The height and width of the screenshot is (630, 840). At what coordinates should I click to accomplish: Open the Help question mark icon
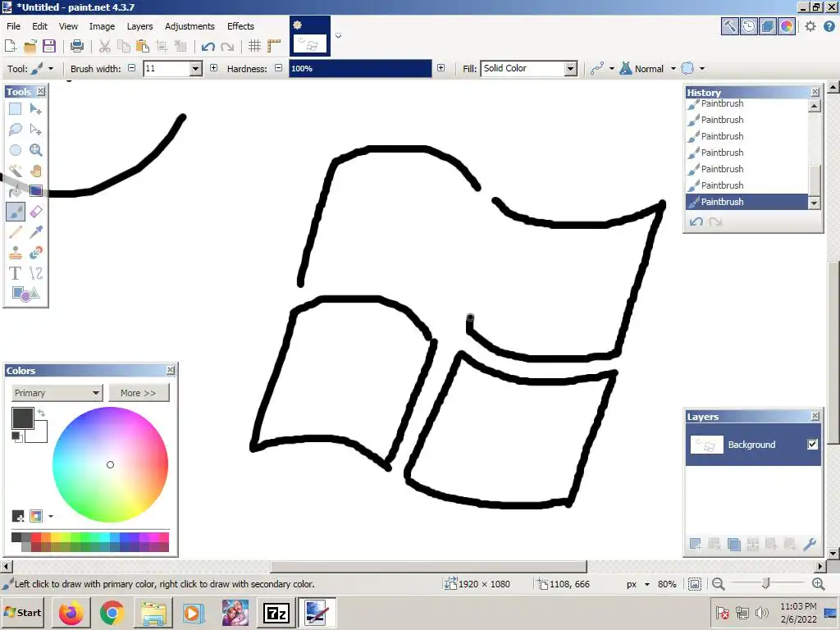829,25
